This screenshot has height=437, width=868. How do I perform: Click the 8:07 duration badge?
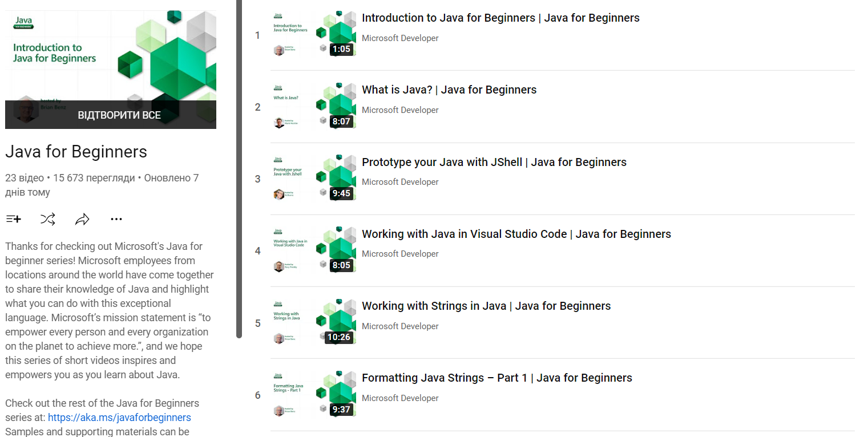tap(341, 122)
